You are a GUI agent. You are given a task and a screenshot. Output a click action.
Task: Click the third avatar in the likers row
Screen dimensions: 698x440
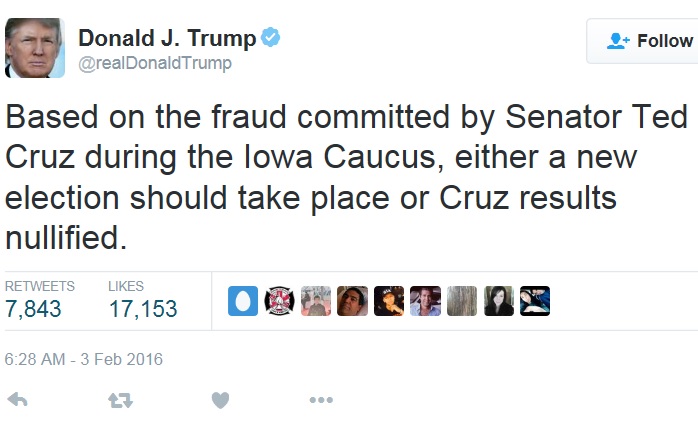[x=316, y=301]
